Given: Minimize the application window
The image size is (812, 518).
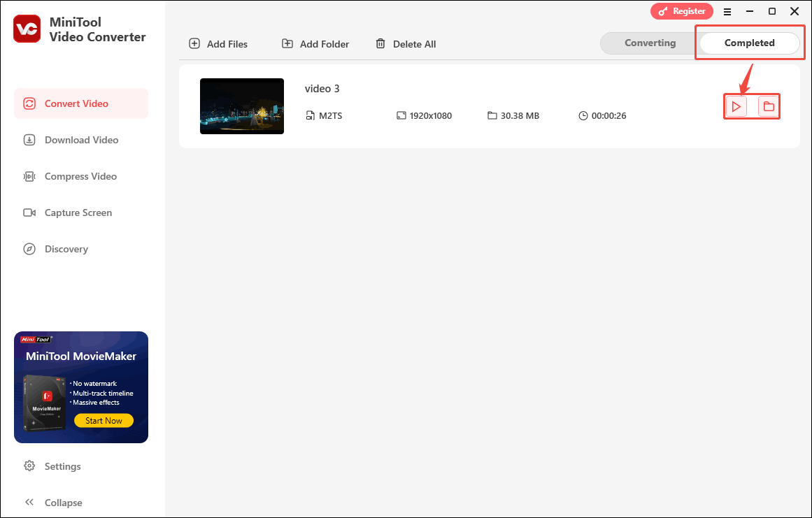Looking at the screenshot, I should [x=749, y=11].
